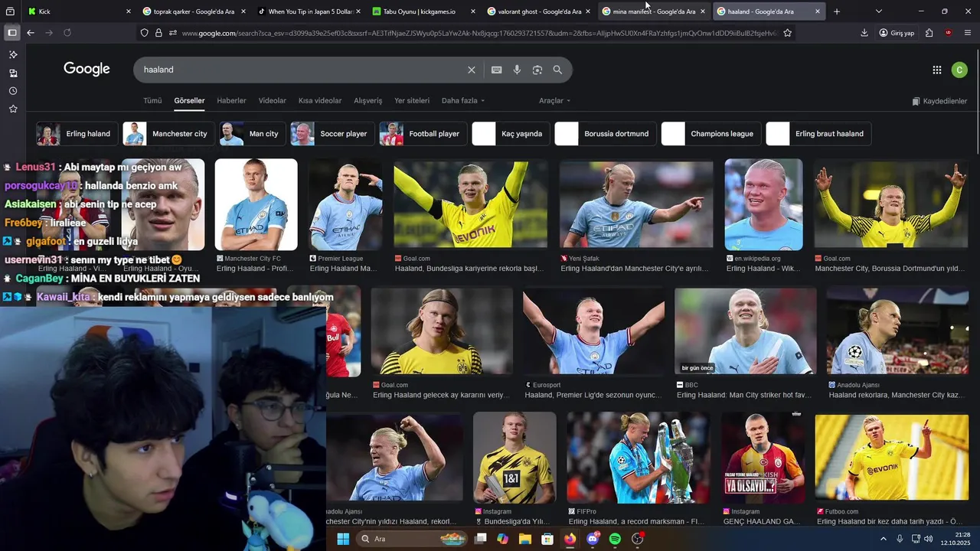This screenshot has width=980, height=551.
Task: Open synced tabs icon in the sidebar
Action: pyautogui.click(x=13, y=73)
